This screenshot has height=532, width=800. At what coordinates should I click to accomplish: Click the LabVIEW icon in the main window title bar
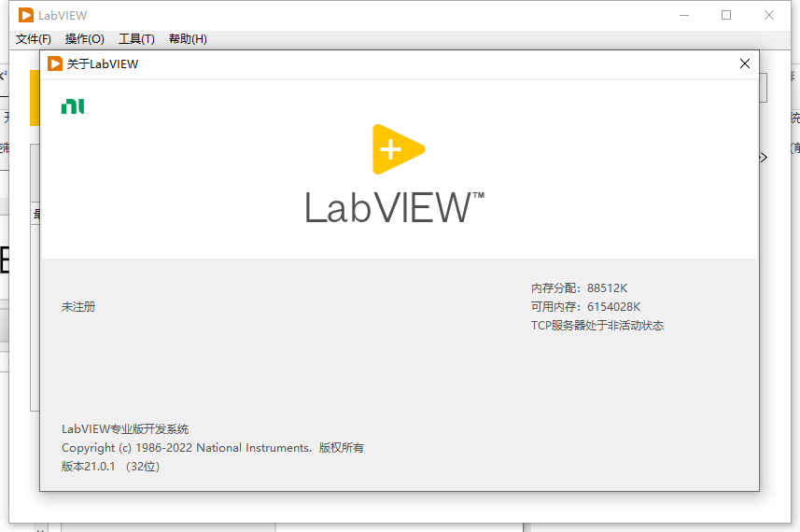[x=26, y=15]
